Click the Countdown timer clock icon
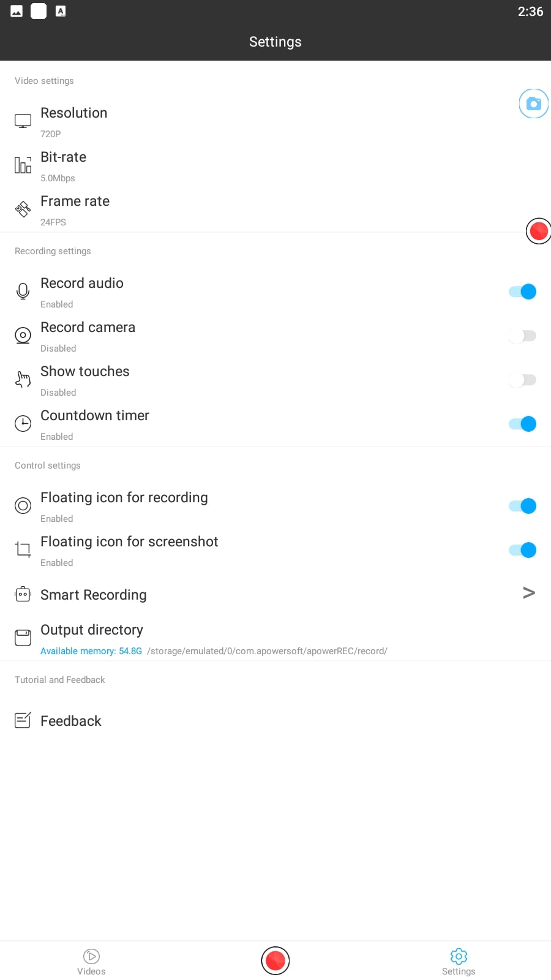551x980 pixels. [x=23, y=423]
